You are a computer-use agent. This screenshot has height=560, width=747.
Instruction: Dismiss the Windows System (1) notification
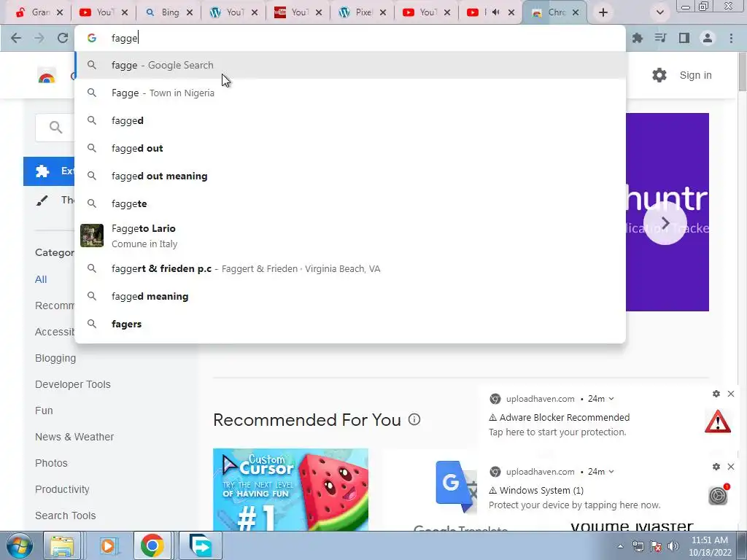pyautogui.click(x=731, y=467)
